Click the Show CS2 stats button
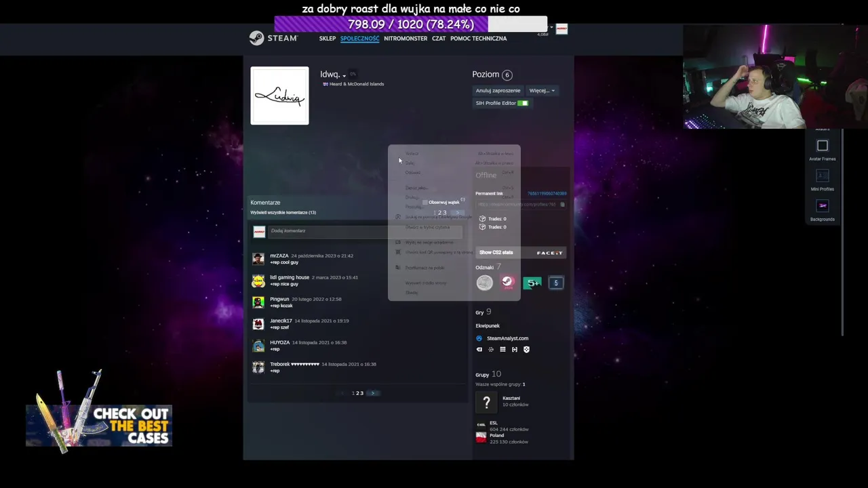 (x=521, y=253)
